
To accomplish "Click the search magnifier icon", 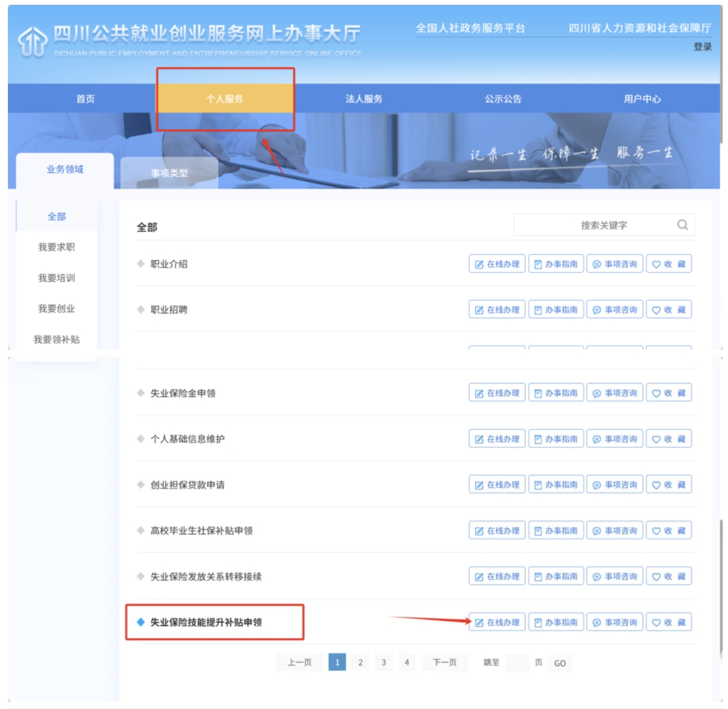I will (x=682, y=225).
